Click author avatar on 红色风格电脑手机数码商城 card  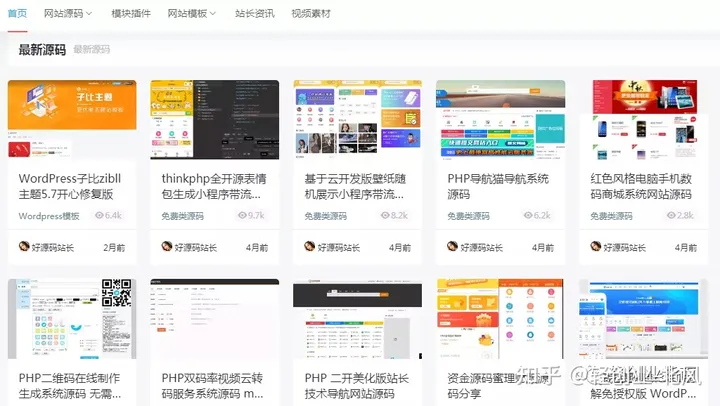(596, 247)
